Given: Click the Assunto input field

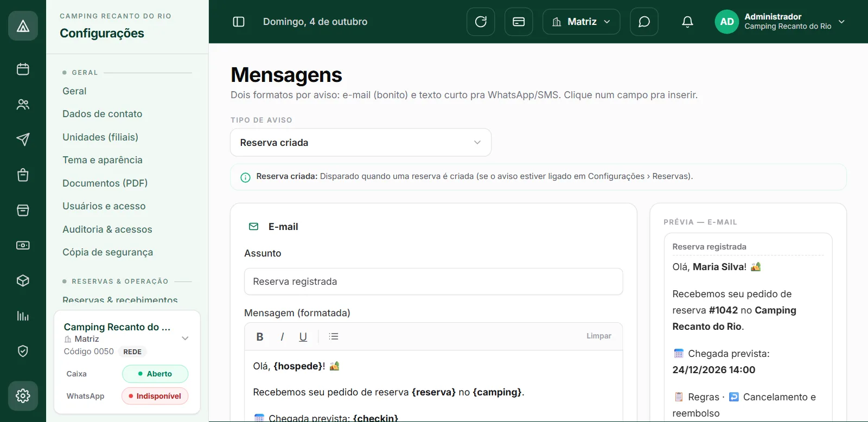Looking at the screenshot, I should tap(433, 282).
